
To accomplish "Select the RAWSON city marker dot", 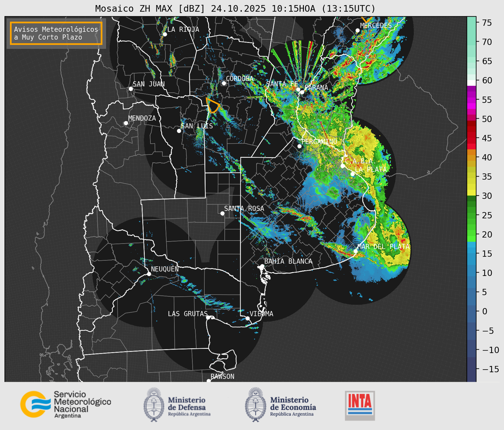I will (209, 381).
